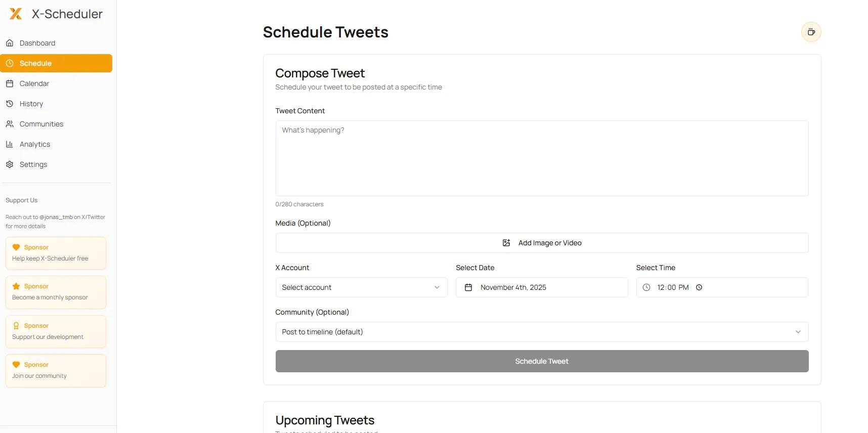Click the award ribbon icon on Sponsor card
The height and width of the screenshot is (433, 868).
click(x=16, y=326)
